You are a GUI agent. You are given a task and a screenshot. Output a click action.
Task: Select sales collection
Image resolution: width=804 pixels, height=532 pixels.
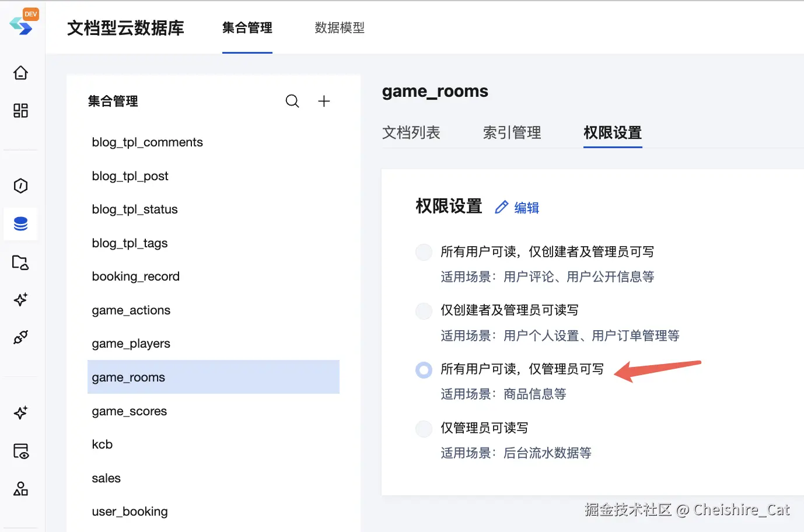coord(214,478)
